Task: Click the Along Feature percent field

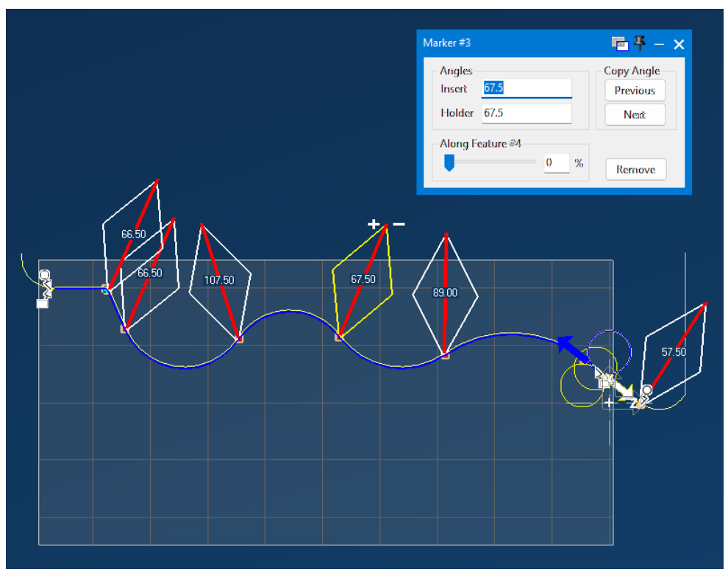Action: 556,162
